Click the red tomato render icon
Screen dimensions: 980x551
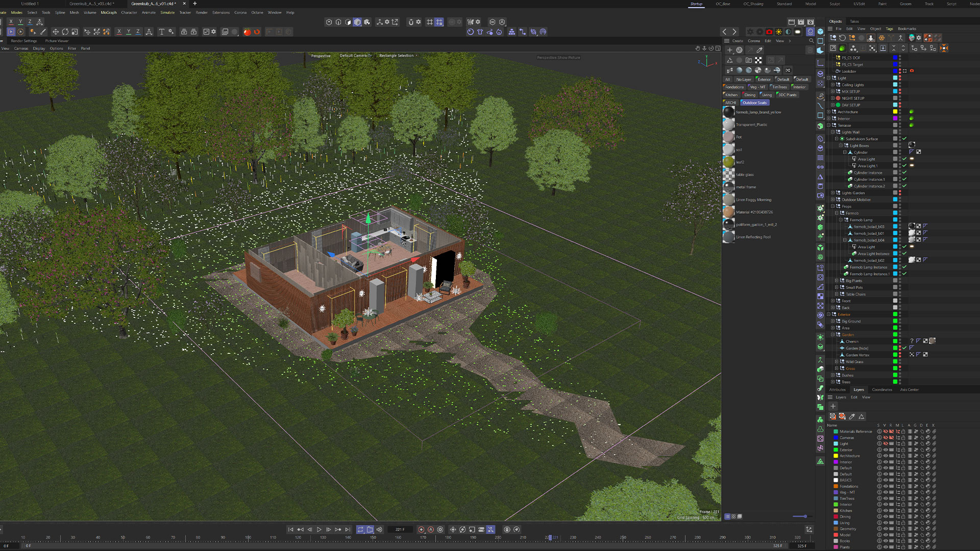pyautogui.click(x=247, y=32)
